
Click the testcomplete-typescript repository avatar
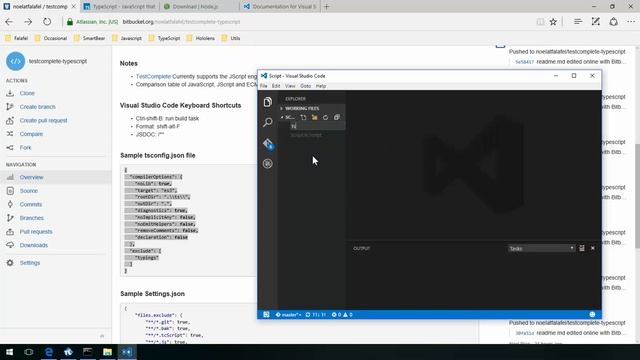tap(16, 61)
